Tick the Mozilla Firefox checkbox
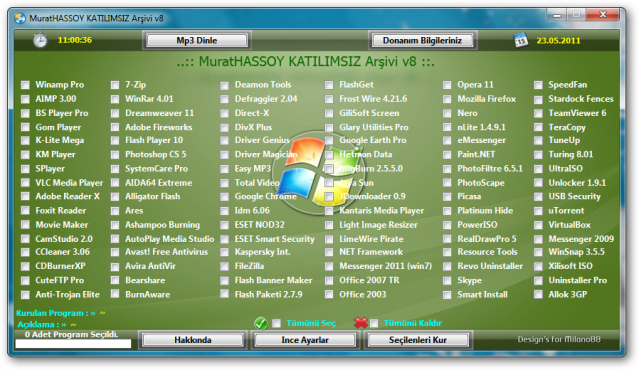Viewport: 639px width, 370px height. [x=447, y=99]
